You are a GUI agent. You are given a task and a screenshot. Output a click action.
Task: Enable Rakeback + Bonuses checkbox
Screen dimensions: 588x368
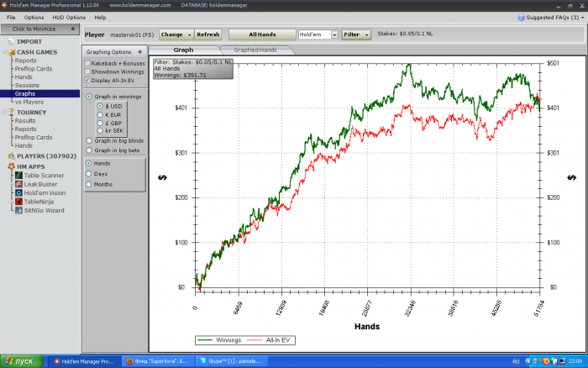click(x=87, y=63)
